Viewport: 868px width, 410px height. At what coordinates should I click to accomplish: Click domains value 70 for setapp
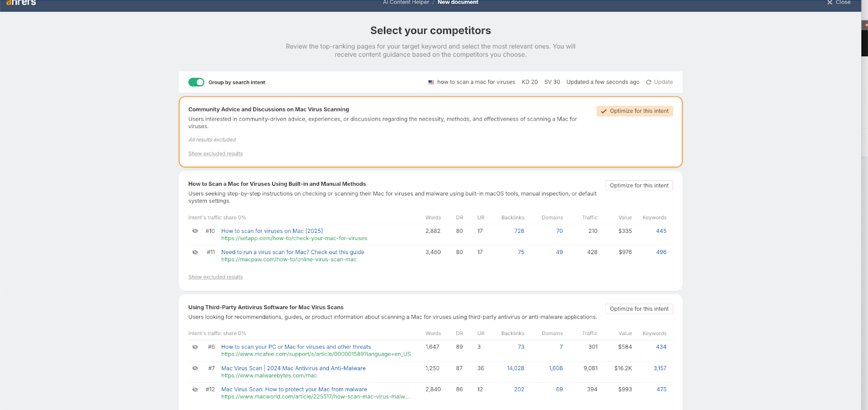point(559,231)
